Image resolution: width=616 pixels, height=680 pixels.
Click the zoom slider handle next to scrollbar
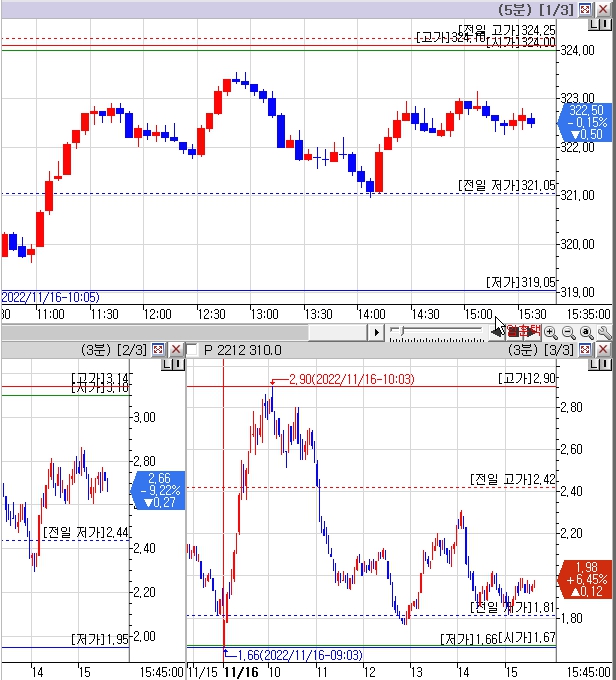click(403, 332)
